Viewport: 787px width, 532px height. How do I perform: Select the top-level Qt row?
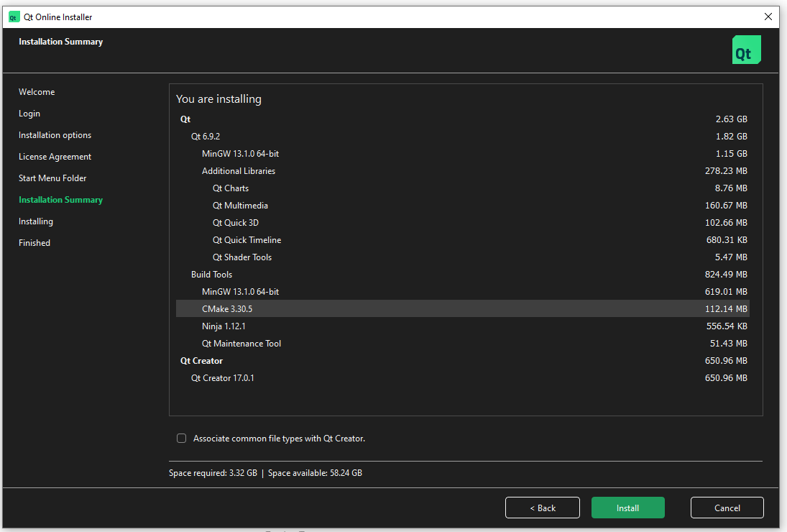click(462, 119)
